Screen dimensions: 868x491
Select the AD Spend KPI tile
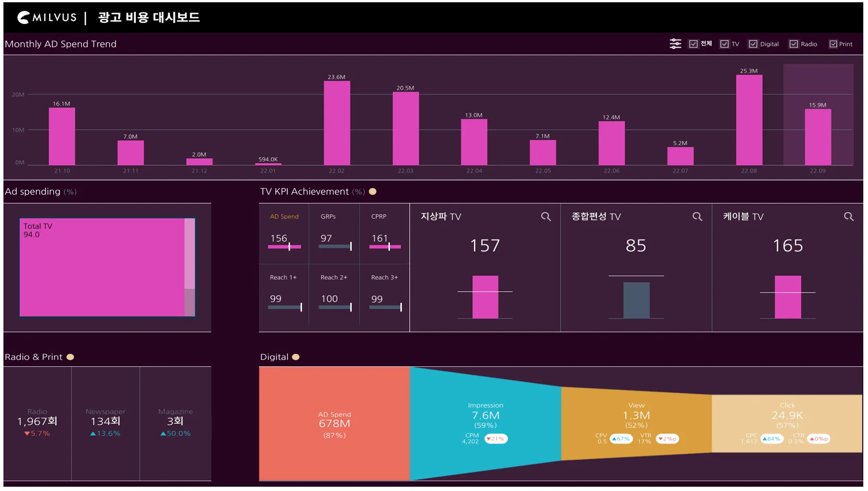(284, 234)
